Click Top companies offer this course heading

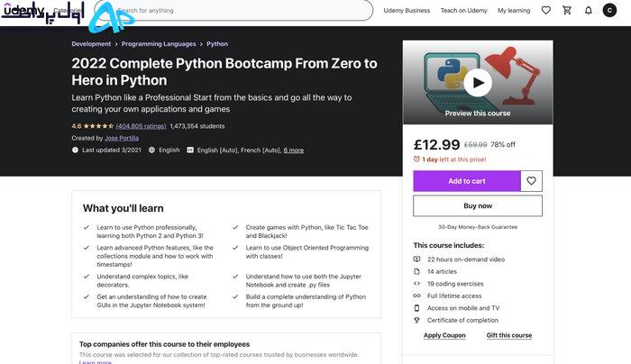click(x=164, y=344)
